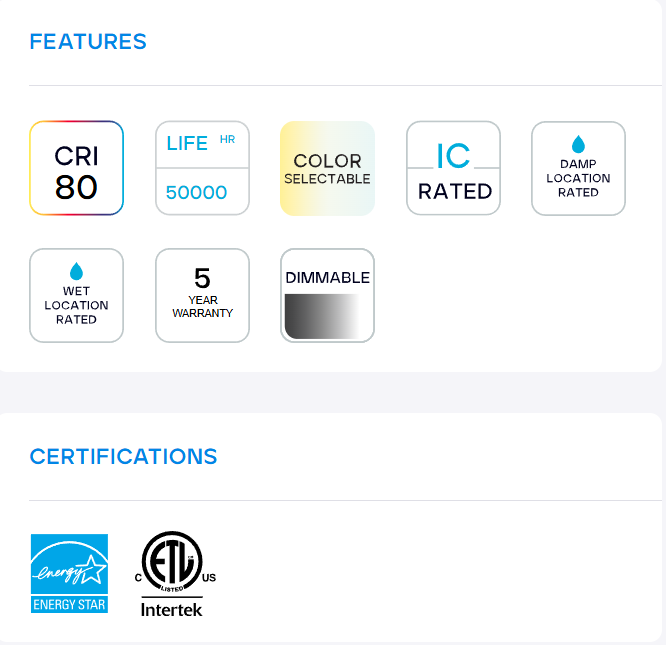Open the IC Rated feature badge
666x645 pixels.
coord(453,168)
